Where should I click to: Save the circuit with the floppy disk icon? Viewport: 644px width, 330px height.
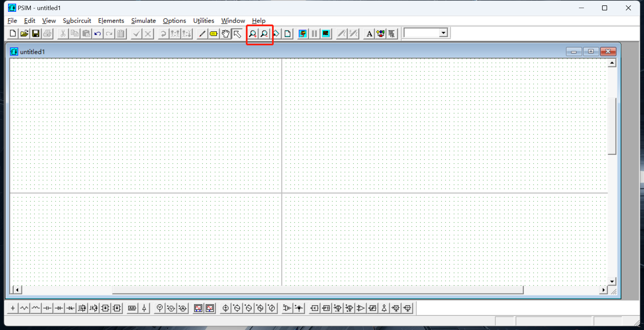[x=36, y=34]
